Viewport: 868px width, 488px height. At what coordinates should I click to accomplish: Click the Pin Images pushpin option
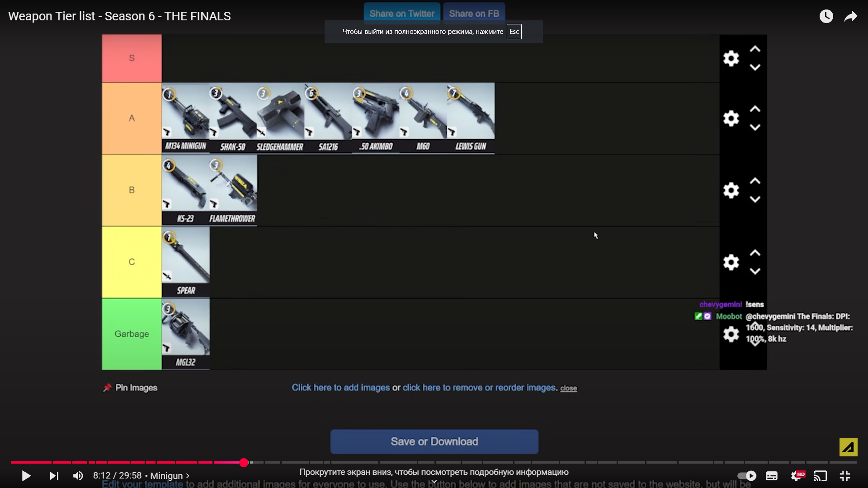pyautogui.click(x=130, y=388)
